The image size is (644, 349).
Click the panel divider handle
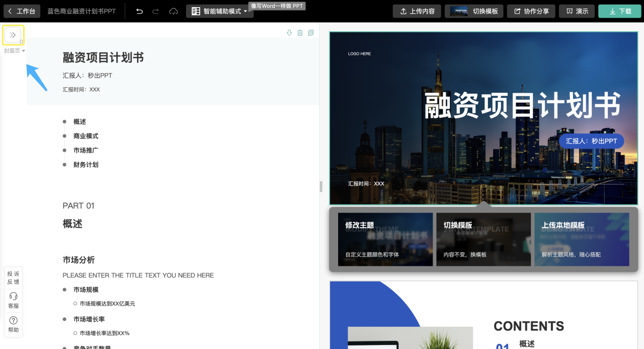tap(321, 186)
